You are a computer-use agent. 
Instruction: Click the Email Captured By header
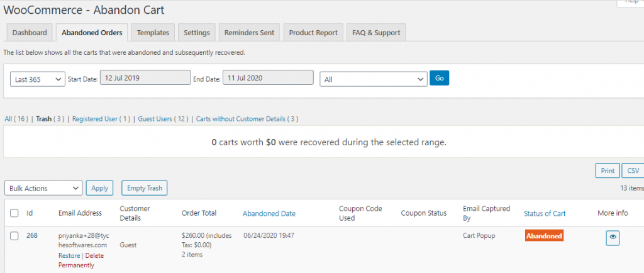click(x=486, y=213)
